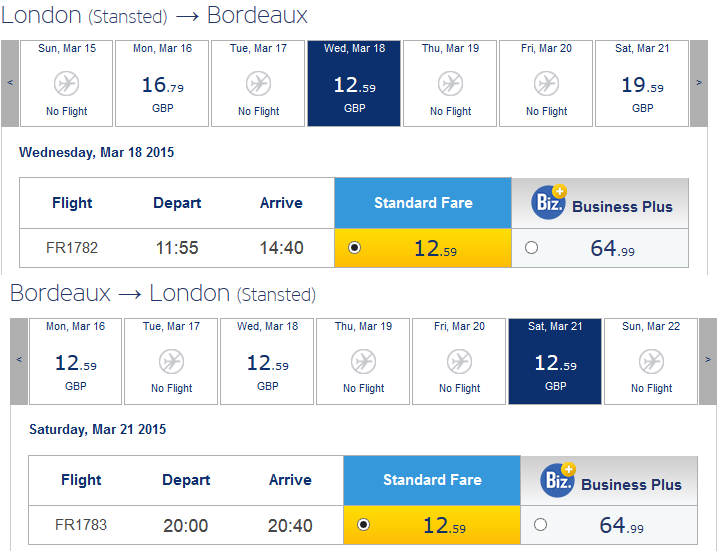
Task: Show later return dates with right arrow
Action: pyautogui.click(x=708, y=360)
